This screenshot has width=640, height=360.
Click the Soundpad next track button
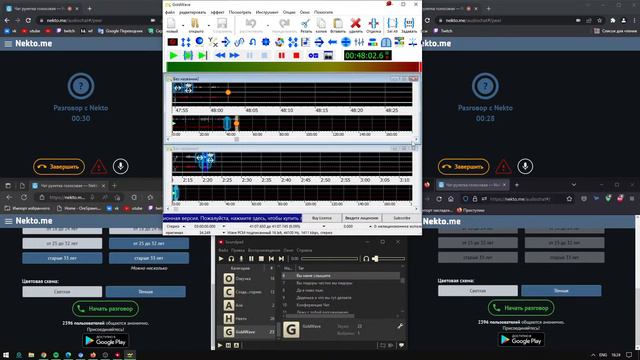[281, 258]
